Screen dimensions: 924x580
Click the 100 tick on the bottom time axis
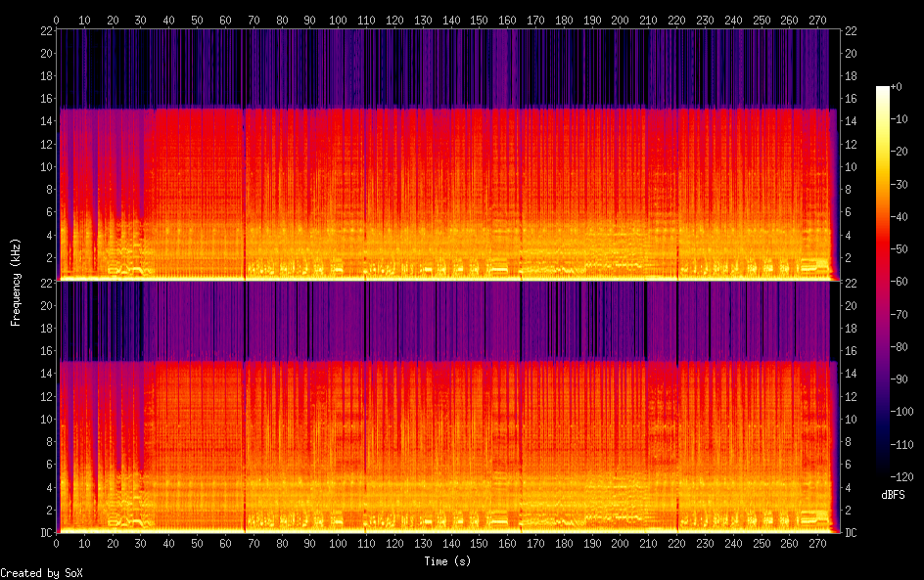[339, 543]
